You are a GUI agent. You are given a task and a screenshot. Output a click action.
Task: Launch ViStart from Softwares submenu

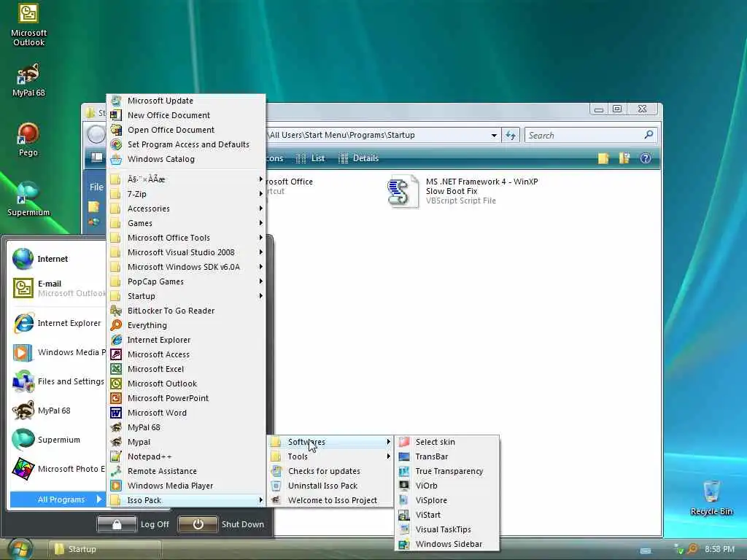click(448, 515)
